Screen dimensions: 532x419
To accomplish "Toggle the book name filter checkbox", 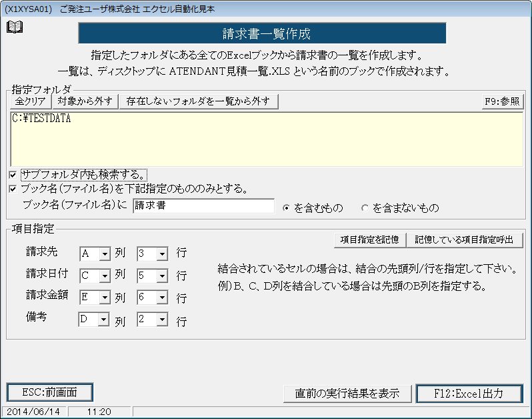I will pos(13,189).
